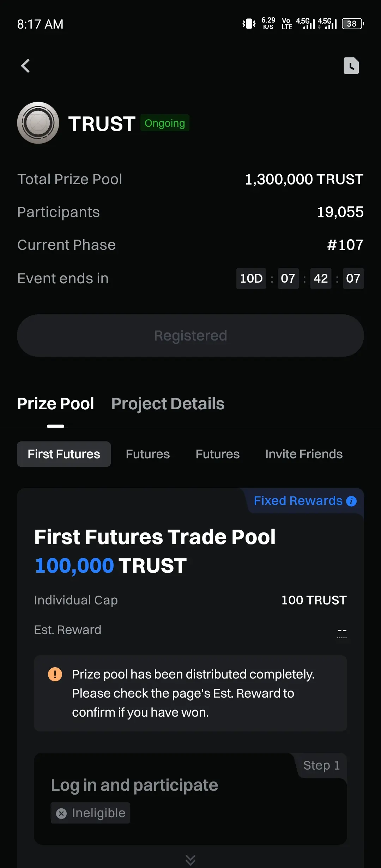Open the Project Details tab

point(168,404)
